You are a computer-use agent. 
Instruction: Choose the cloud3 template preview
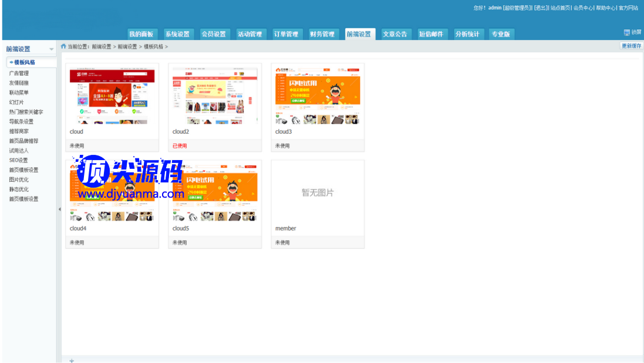point(318,96)
